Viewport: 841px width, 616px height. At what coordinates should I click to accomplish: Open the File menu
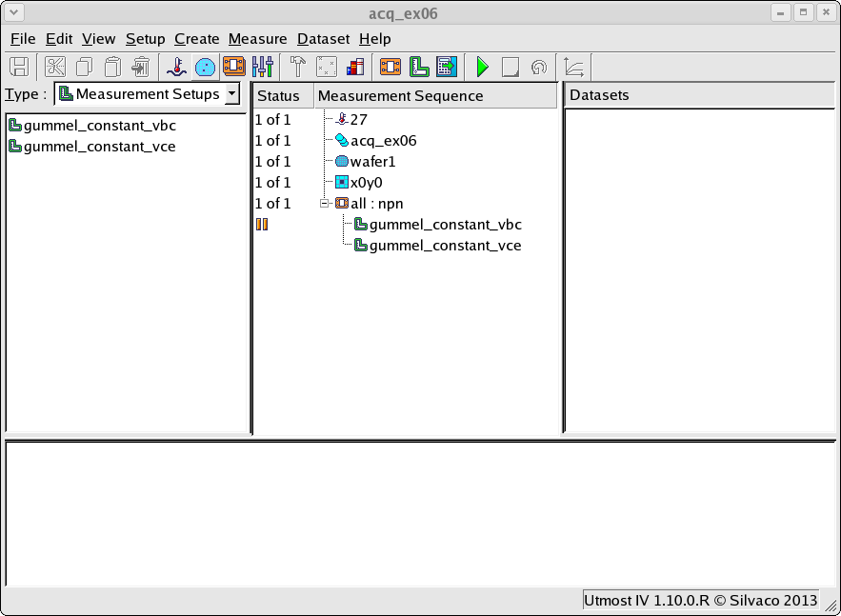(x=23, y=39)
